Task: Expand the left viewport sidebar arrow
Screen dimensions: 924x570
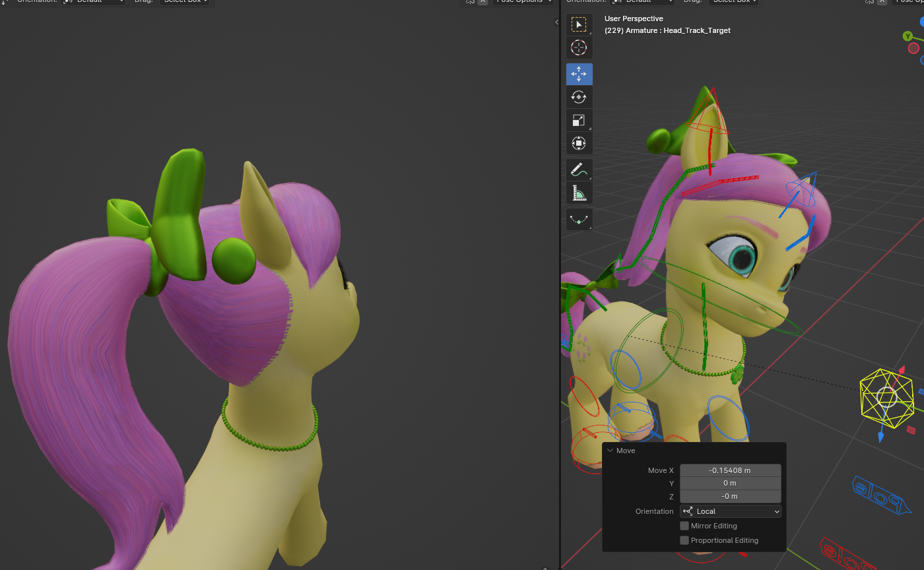Action: [x=556, y=22]
